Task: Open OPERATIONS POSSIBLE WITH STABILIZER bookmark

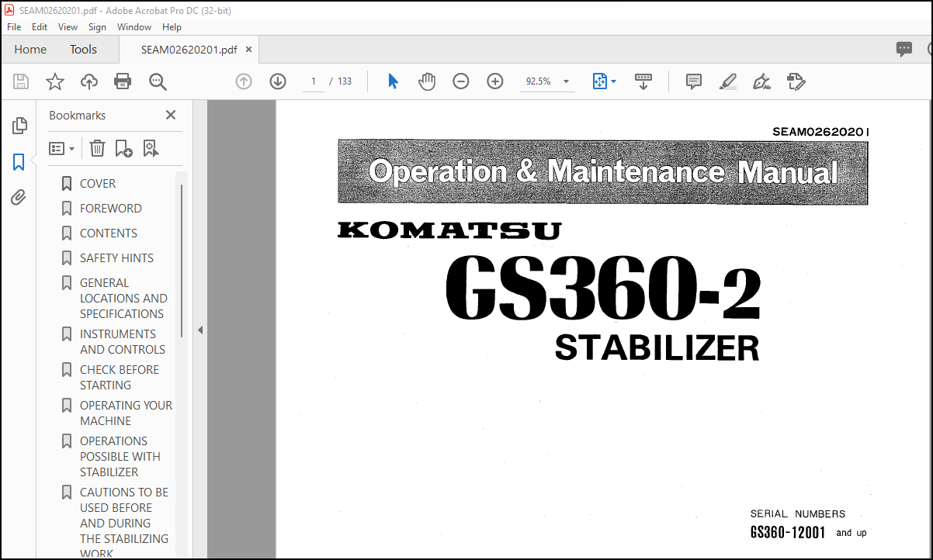Action: (120, 457)
